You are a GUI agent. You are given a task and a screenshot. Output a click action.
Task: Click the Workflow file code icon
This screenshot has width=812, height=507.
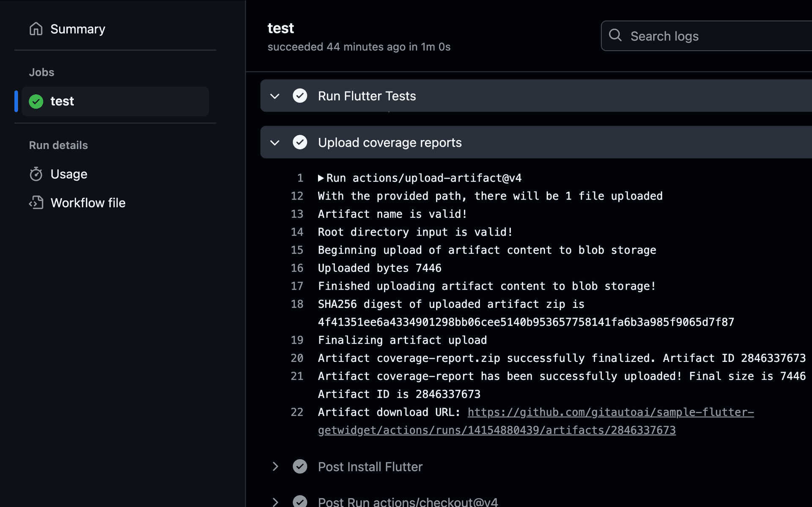point(36,203)
